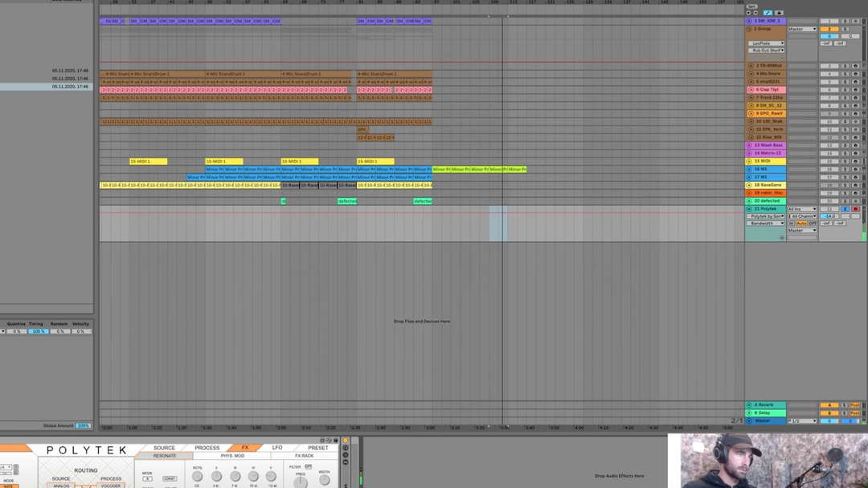Open the All Ins input dropdown
The height and width of the screenshot is (488, 868).
click(801, 209)
